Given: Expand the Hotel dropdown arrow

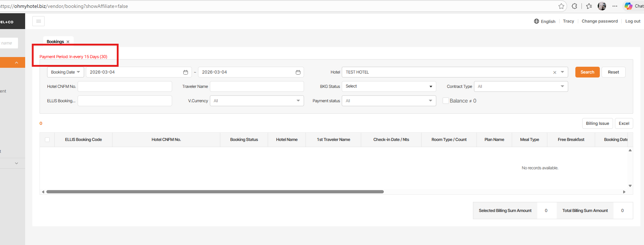Looking at the screenshot, I should (562, 72).
